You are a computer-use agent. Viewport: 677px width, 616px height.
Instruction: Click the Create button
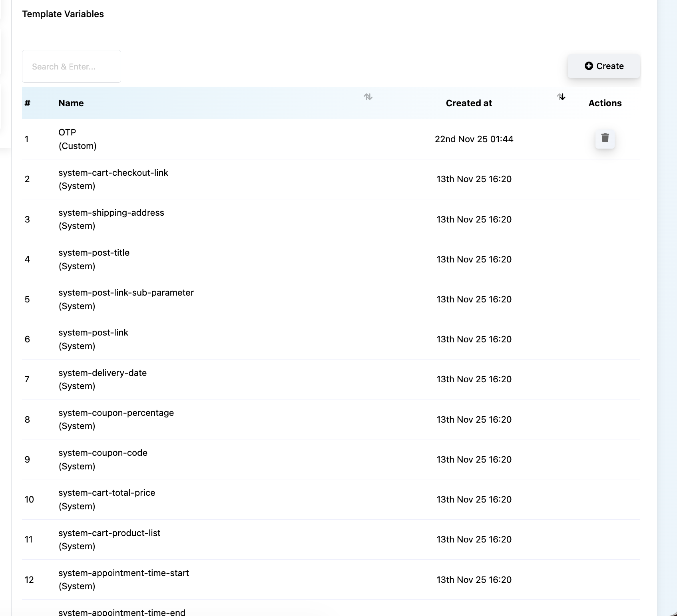[x=603, y=66]
